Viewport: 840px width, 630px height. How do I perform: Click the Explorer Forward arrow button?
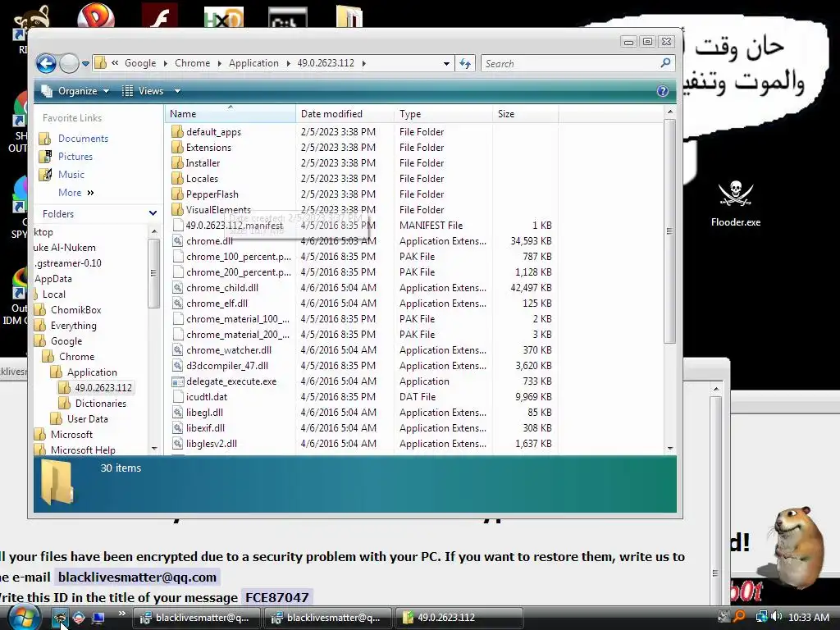point(69,64)
